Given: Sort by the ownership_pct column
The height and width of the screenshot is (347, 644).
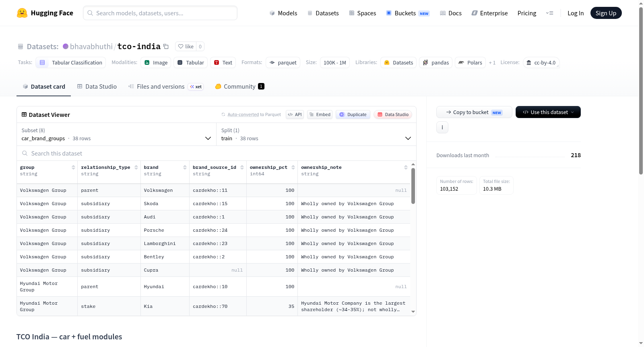Looking at the screenshot, I should 293,167.
